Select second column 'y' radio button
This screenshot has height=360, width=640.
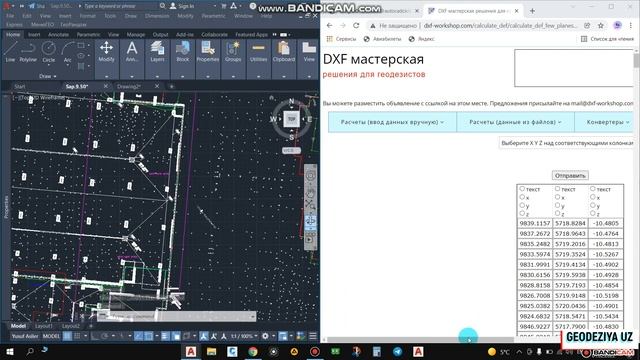(557, 205)
